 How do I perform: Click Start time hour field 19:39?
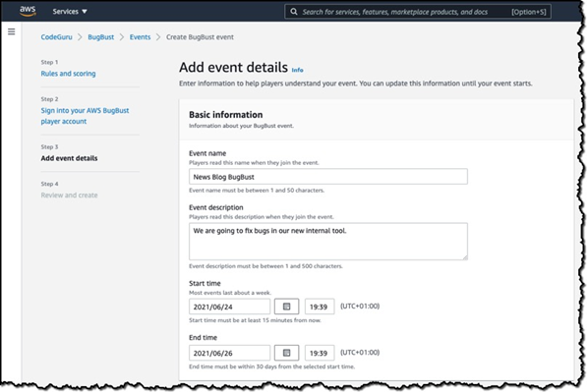(x=320, y=307)
